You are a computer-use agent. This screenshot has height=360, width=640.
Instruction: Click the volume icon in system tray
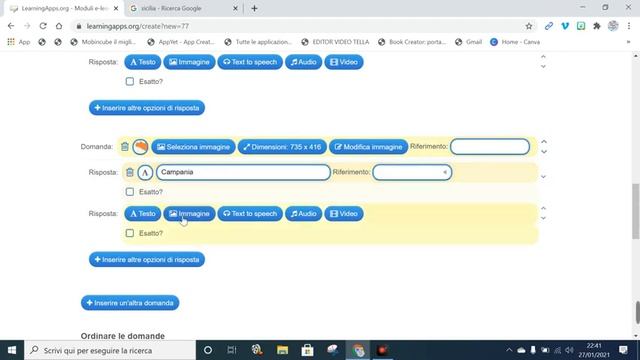569,350
